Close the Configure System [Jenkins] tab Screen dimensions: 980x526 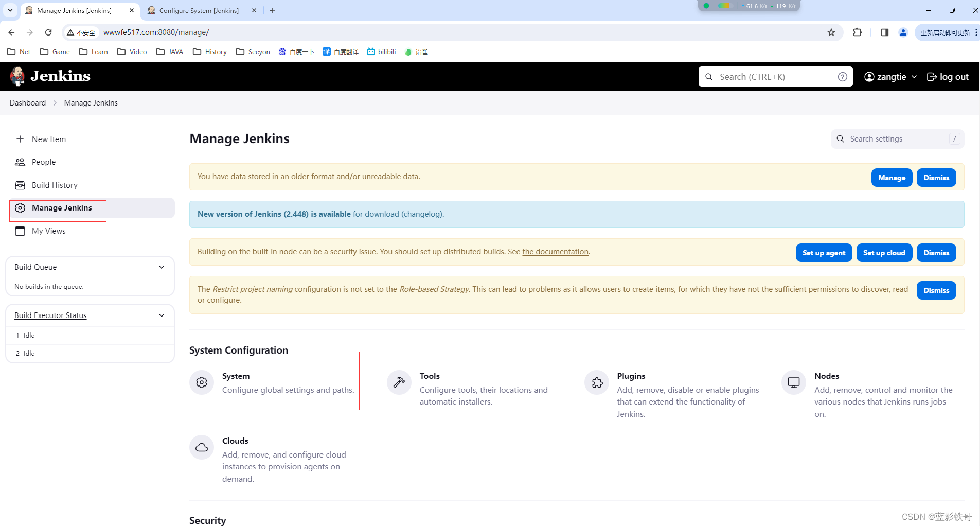(x=254, y=10)
